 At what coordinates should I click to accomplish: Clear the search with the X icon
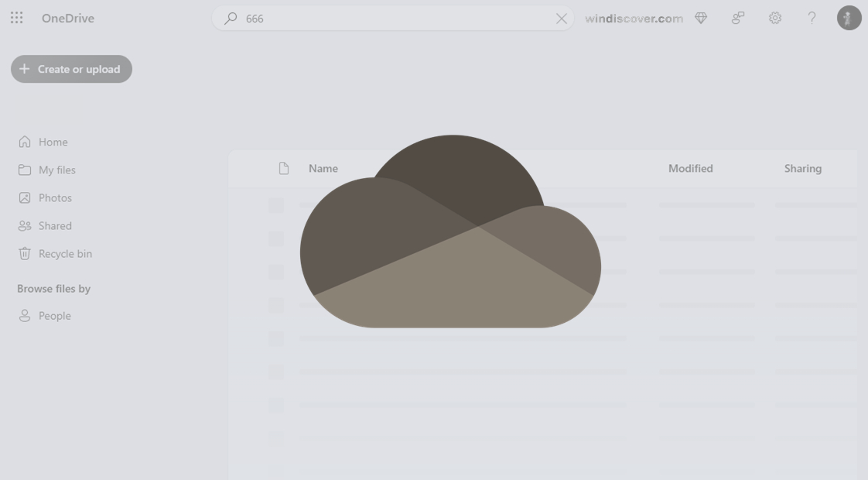(x=562, y=19)
